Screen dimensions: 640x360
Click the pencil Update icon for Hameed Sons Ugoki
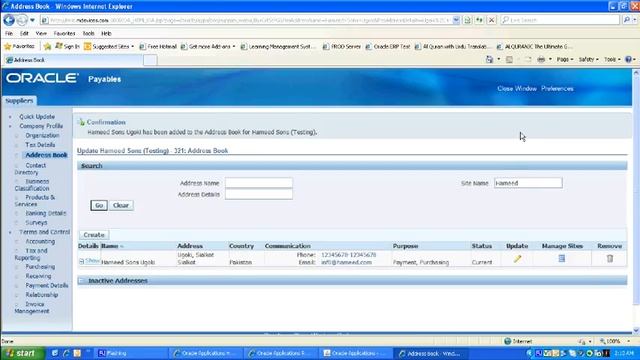[x=517, y=259]
